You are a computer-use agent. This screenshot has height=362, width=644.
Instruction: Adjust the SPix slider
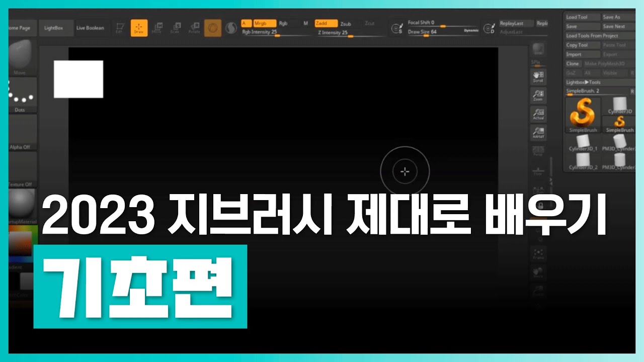coord(538,63)
